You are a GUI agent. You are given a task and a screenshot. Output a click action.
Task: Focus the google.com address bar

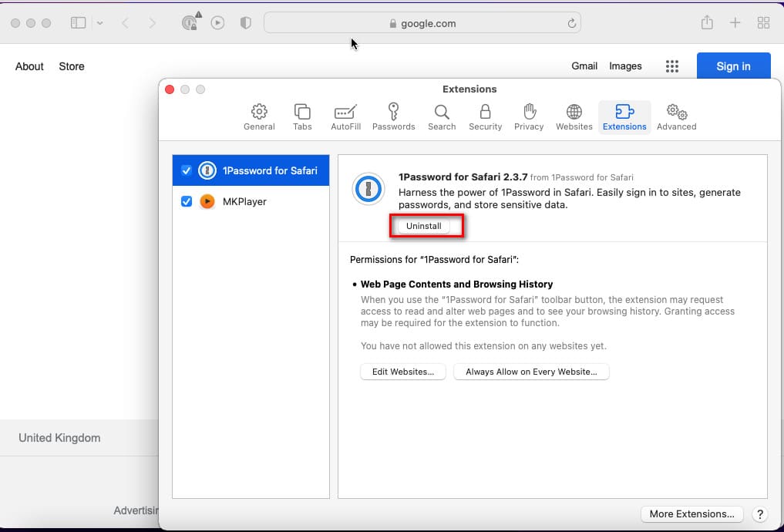[422, 23]
